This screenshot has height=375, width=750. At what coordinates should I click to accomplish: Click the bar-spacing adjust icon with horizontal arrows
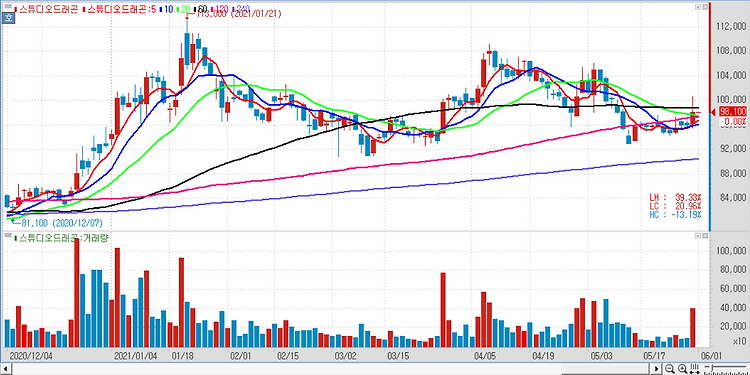pos(695,369)
